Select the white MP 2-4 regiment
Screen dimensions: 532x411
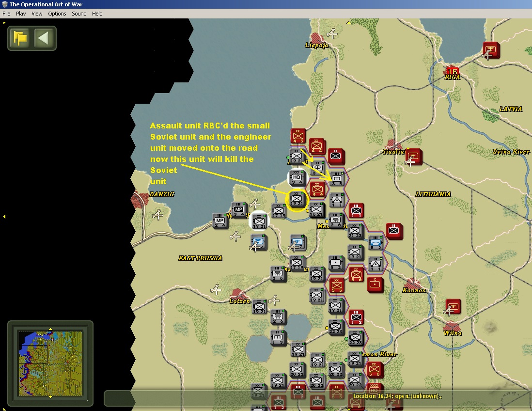coord(220,221)
